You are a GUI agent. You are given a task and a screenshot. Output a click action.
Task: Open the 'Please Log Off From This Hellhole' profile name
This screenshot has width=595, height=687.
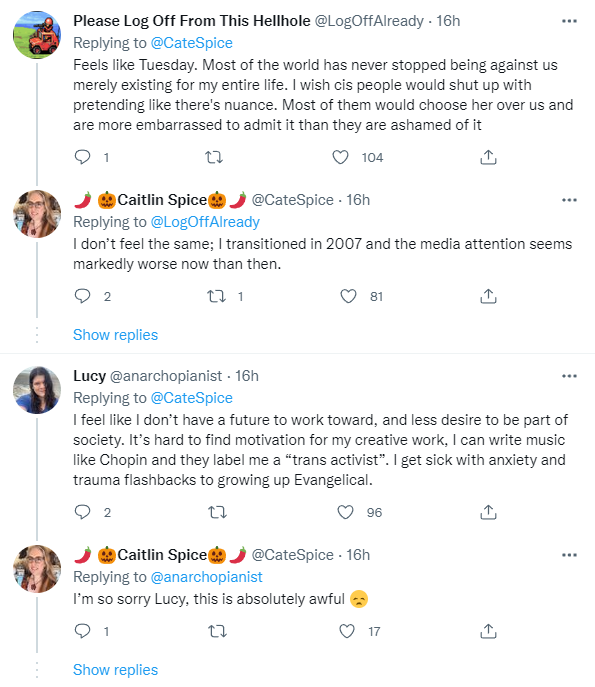point(191,21)
